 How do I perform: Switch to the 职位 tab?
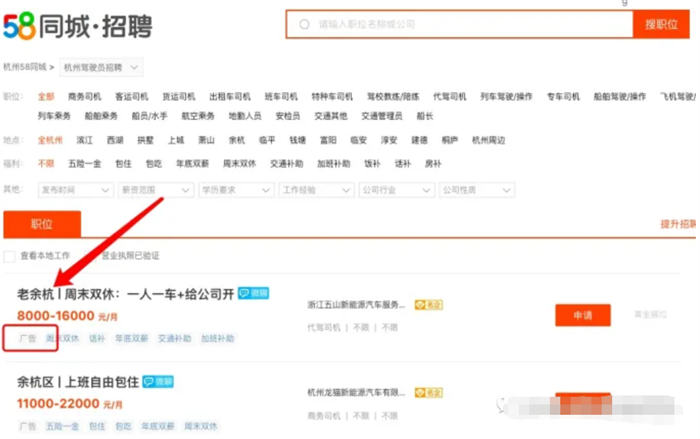42,226
